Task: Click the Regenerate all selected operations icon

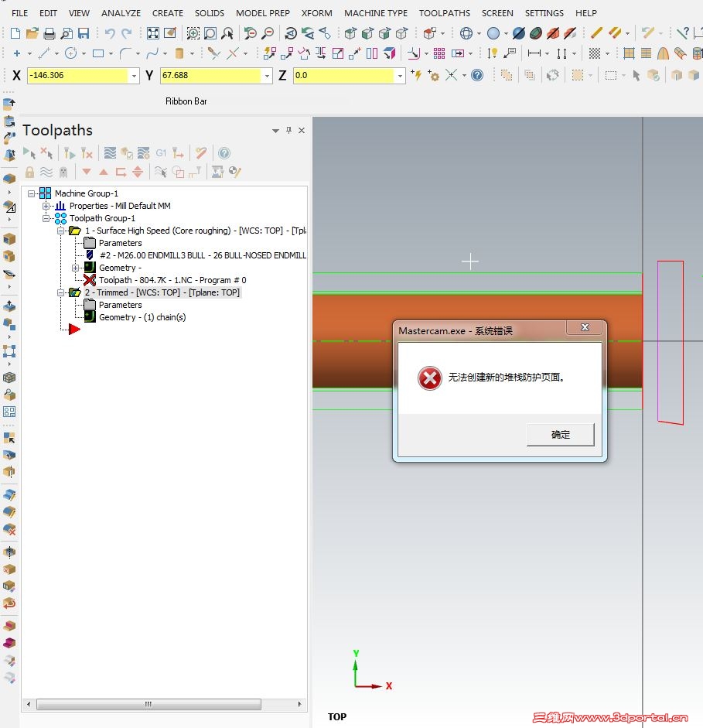Action: point(70,152)
